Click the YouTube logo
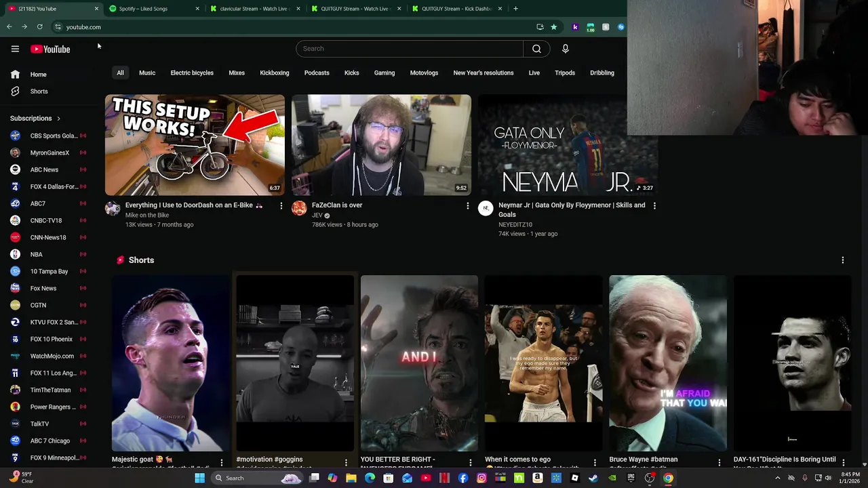 pos(50,49)
